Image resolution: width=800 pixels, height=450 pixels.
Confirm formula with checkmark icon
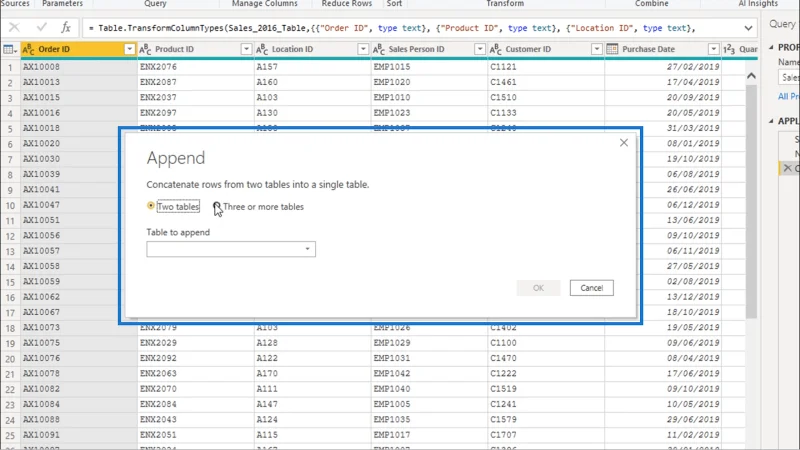[41, 28]
